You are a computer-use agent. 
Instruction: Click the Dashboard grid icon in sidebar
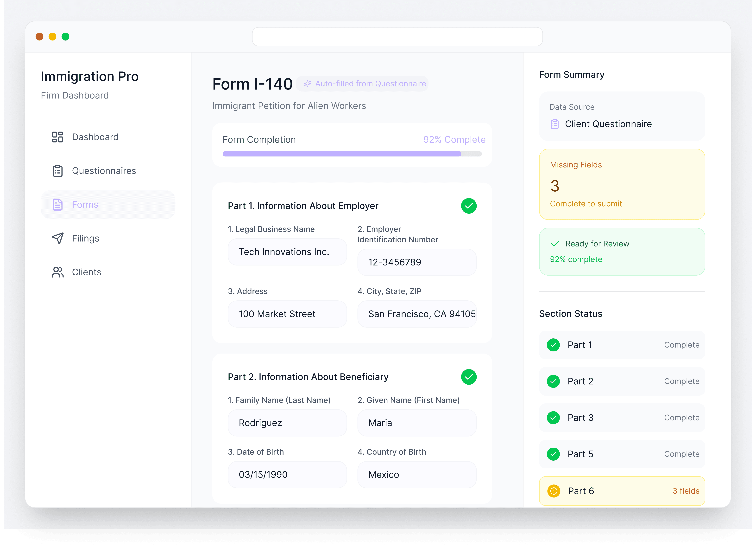[x=57, y=137]
